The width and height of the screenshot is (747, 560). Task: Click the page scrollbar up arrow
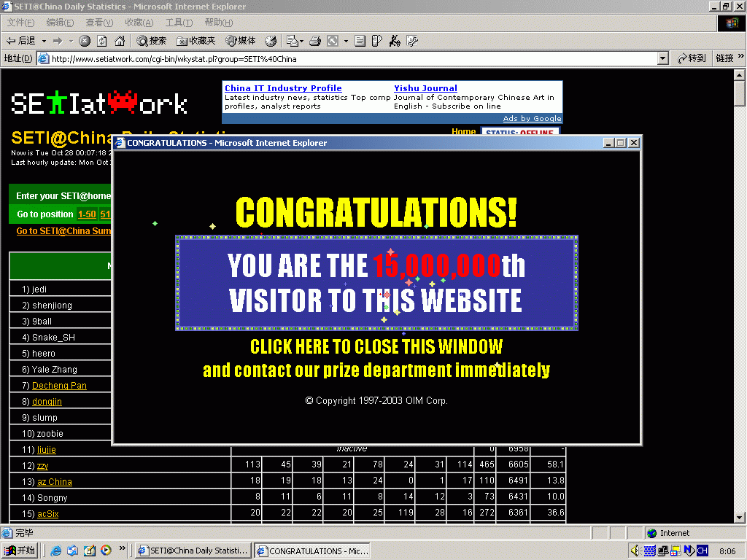click(x=740, y=75)
